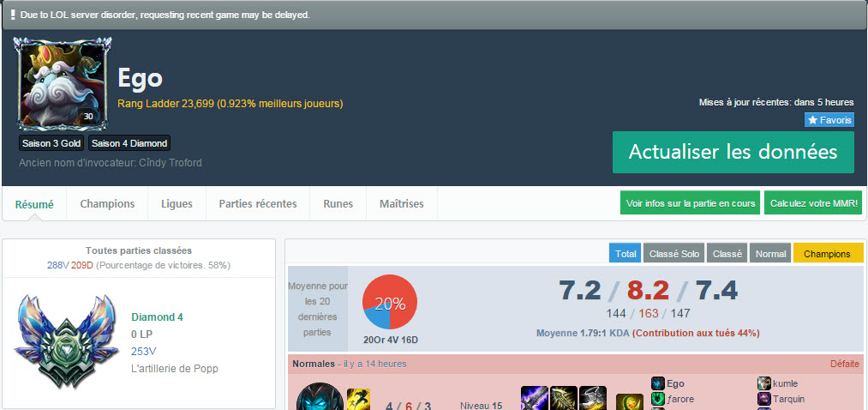868x410 pixels.
Task: Click the Blade of the Ruined King item icon
Action: coord(535,398)
